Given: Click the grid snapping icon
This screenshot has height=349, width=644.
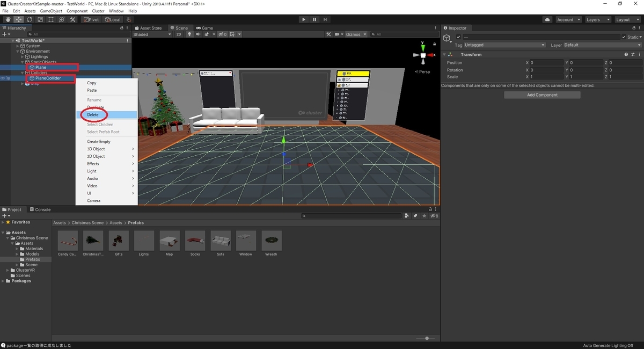Looking at the screenshot, I should [129, 19].
